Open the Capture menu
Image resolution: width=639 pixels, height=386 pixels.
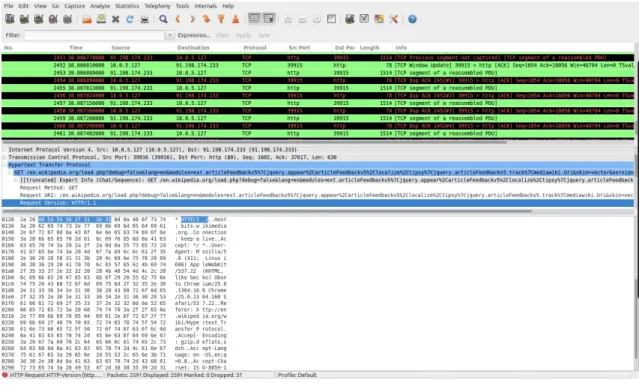coord(75,6)
